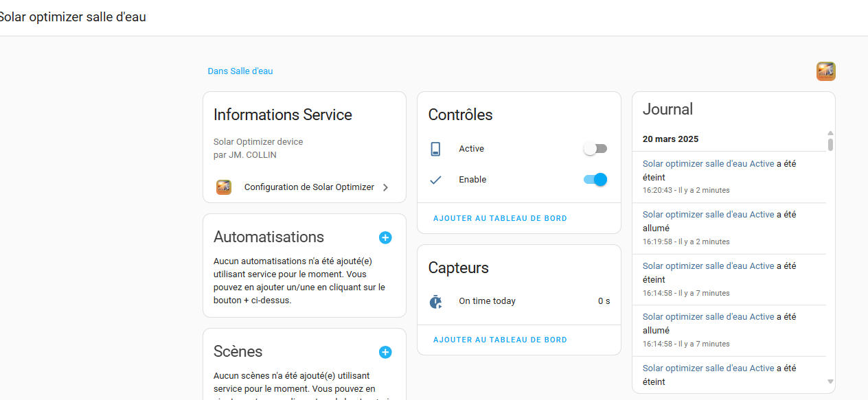Open the On time today sensor row
The image size is (868, 400).
[519, 301]
